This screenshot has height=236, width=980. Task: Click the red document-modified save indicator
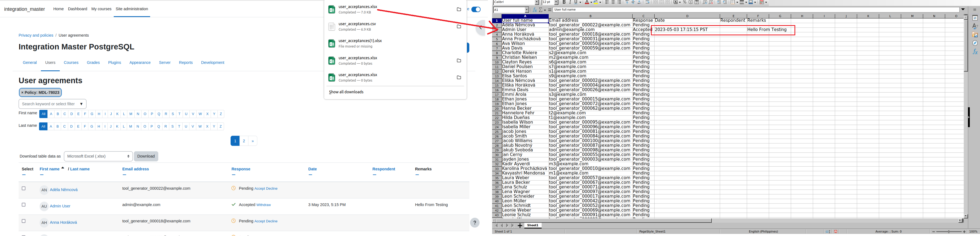coord(836,232)
